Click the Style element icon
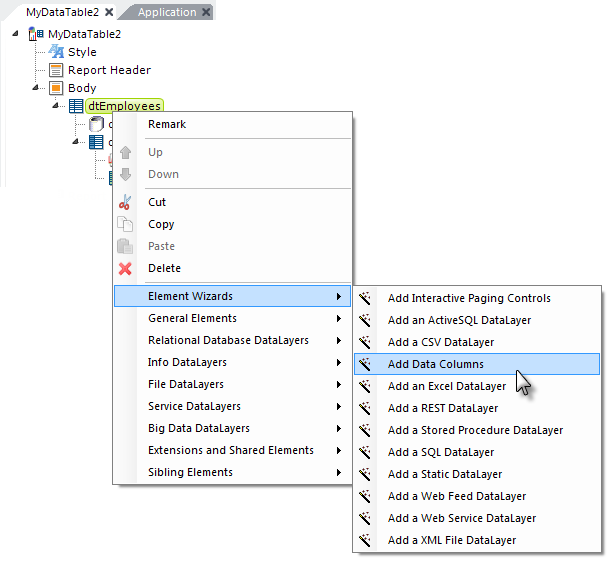The width and height of the screenshot is (614, 581). tap(56, 52)
